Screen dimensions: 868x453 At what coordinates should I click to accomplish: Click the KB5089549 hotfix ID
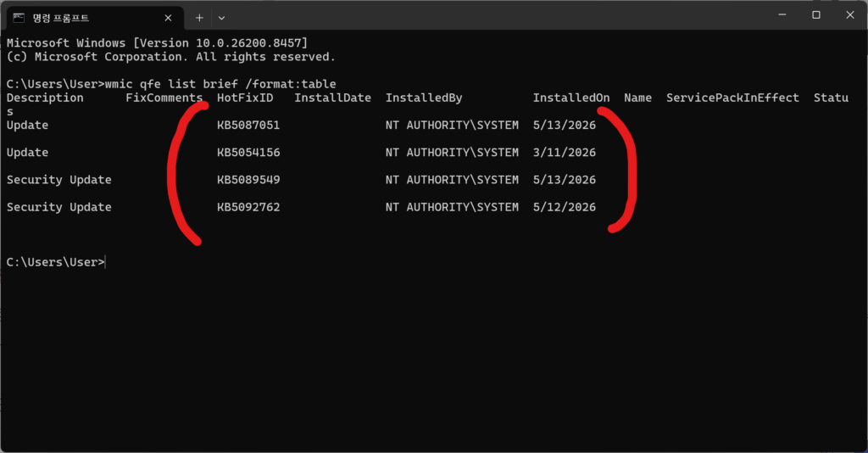pyautogui.click(x=248, y=180)
